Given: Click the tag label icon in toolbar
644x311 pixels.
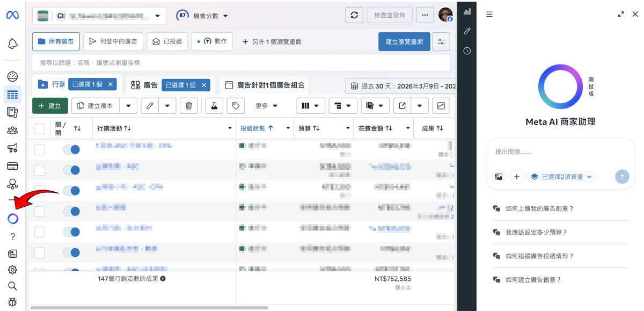Looking at the screenshot, I should (x=236, y=106).
